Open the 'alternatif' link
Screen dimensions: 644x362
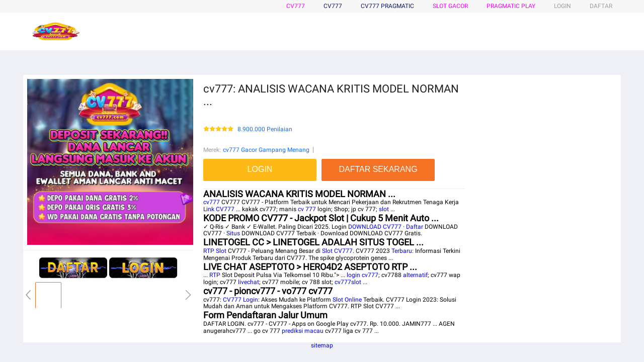click(415, 275)
